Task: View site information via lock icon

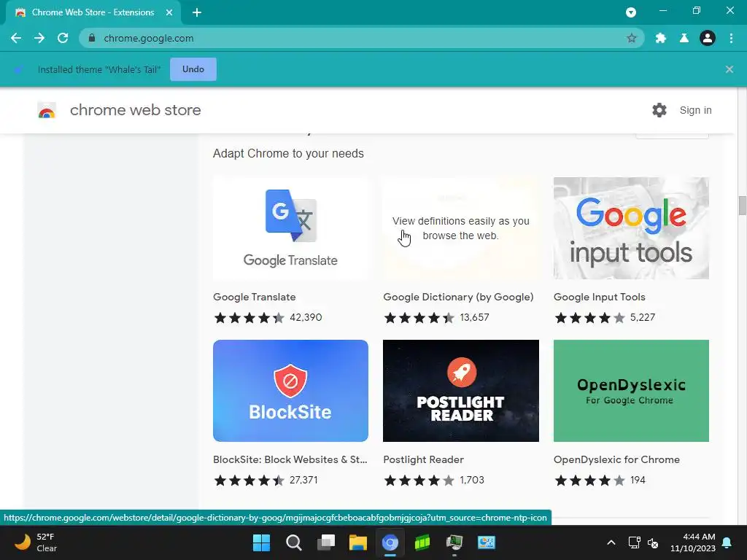Action: point(91,38)
